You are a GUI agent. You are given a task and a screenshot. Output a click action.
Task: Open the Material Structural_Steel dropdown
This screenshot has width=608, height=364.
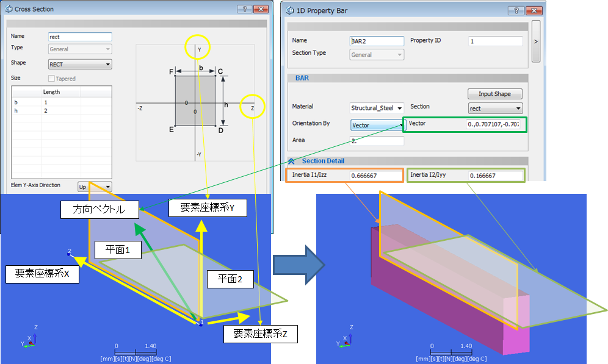pos(377,108)
